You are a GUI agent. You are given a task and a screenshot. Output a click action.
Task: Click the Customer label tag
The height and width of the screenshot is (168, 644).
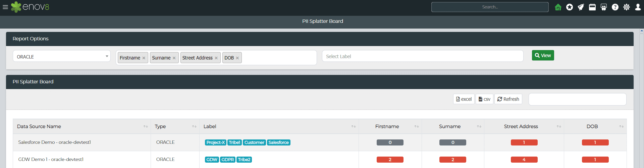(254, 142)
